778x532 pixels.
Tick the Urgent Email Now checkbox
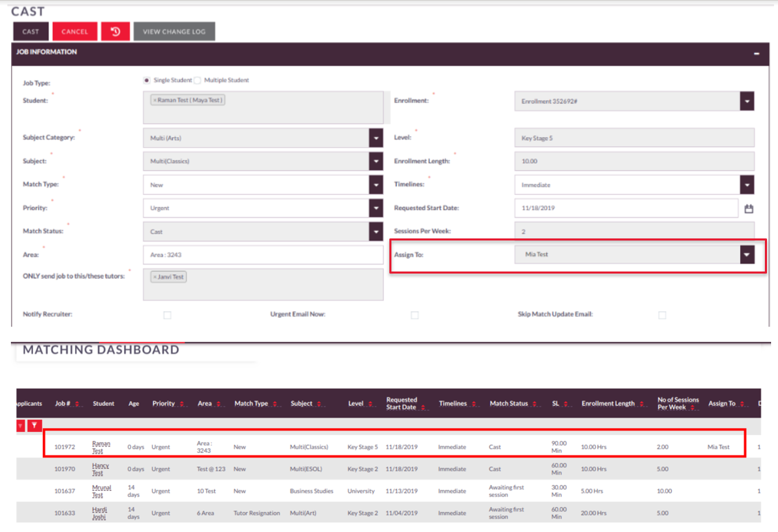coord(415,315)
